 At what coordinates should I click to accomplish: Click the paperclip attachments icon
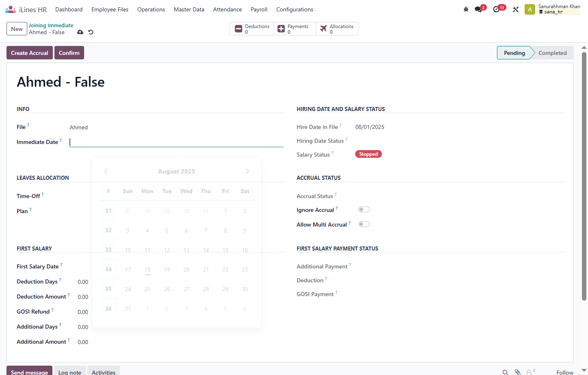pyautogui.click(x=518, y=372)
